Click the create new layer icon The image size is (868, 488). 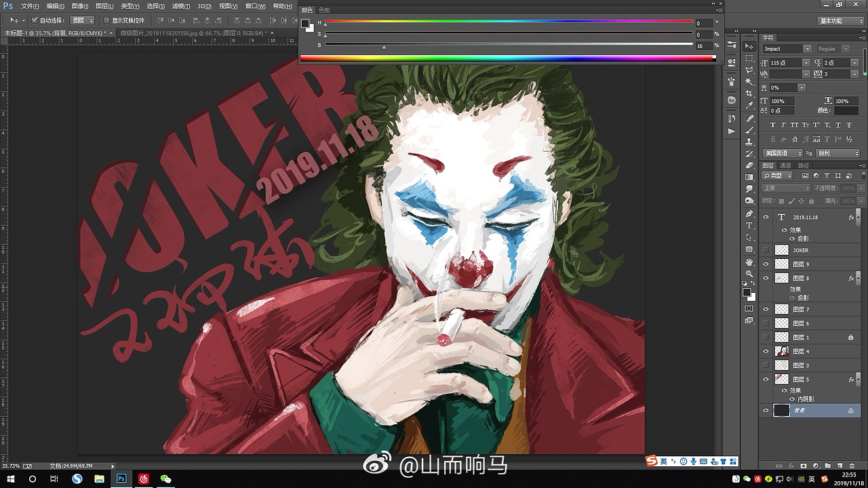pyautogui.click(x=840, y=466)
